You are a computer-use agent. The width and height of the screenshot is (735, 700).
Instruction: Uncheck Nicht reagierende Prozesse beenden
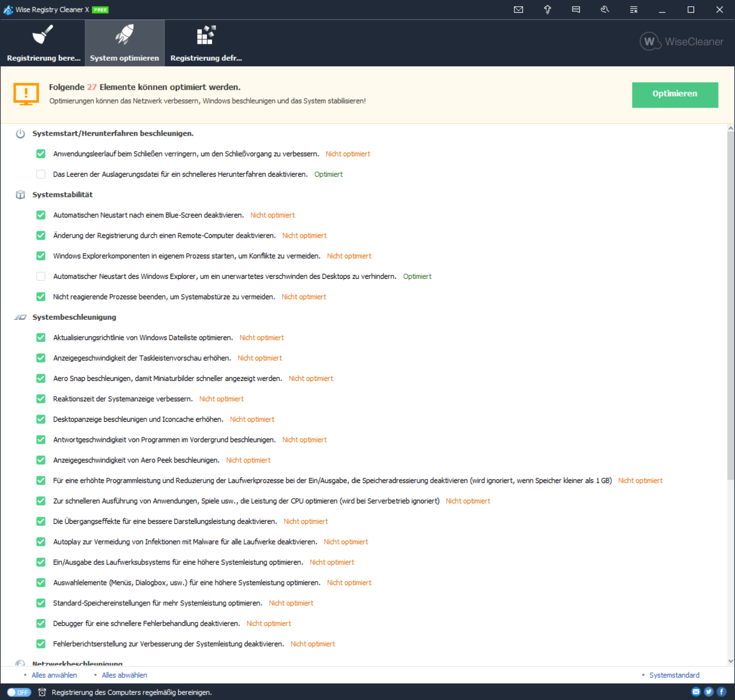click(x=41, y=297)
